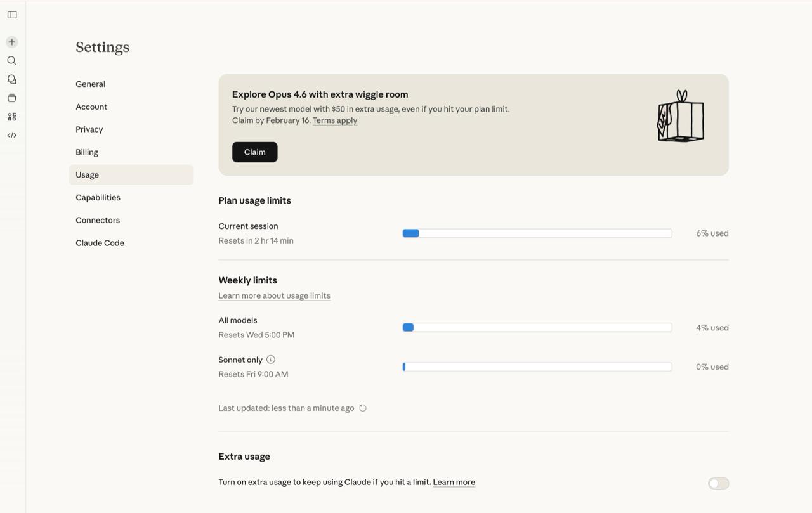Open the artifacts grid icon in sidebar
The height and width of the screenshot is (513, 812).
pyautogui.click(x=12, y=117)
